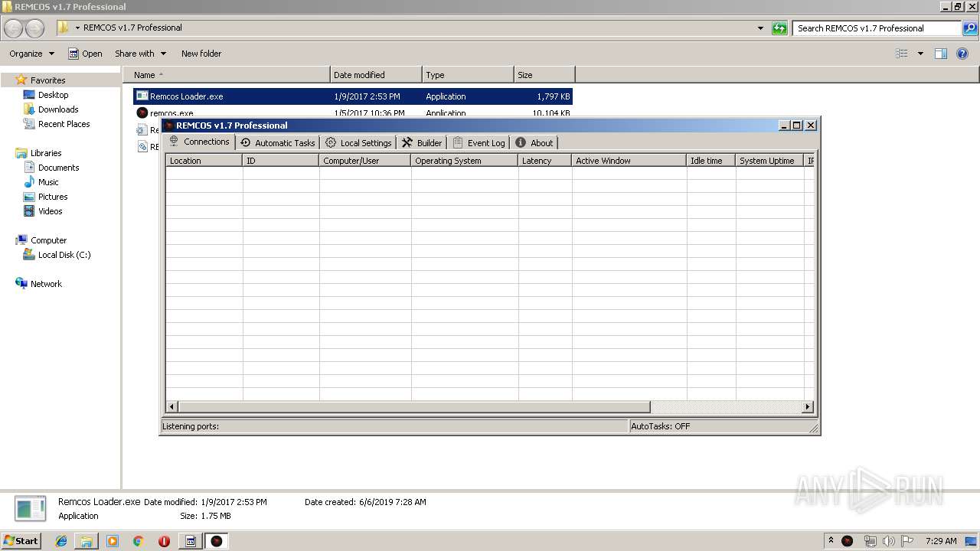Open Recent Places in navigation pane
Screen dimensions: 980x551
pyautogui.click(x=64, y=124)
